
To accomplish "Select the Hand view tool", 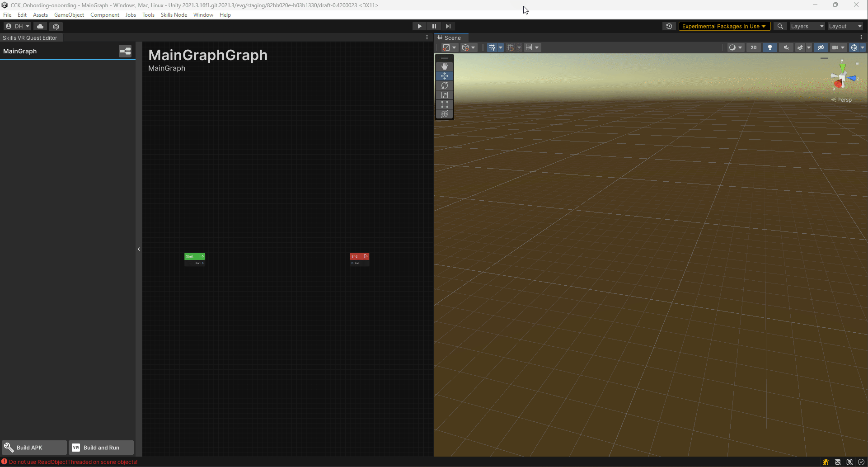I will tap(445, 66).
